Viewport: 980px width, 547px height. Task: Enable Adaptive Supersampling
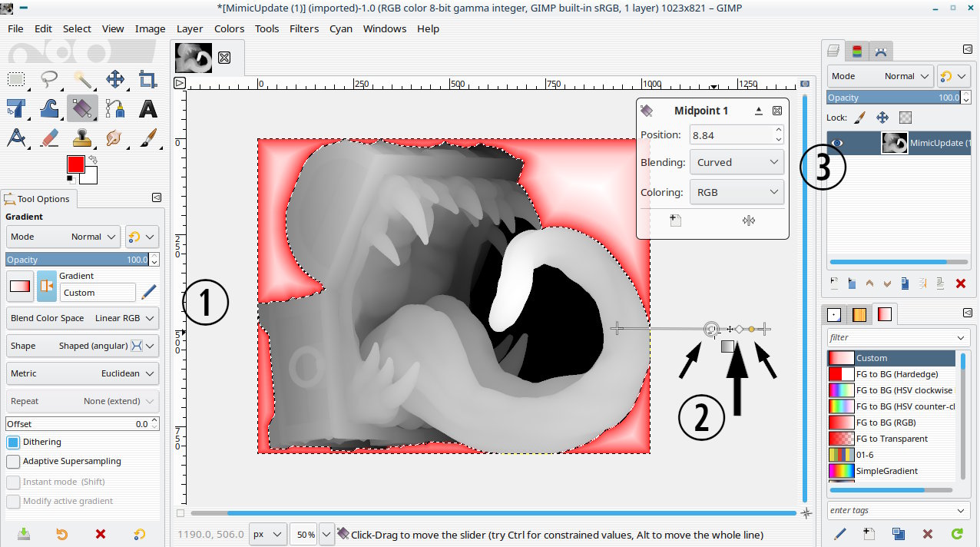pyautogui.click(x=13, y=462)
